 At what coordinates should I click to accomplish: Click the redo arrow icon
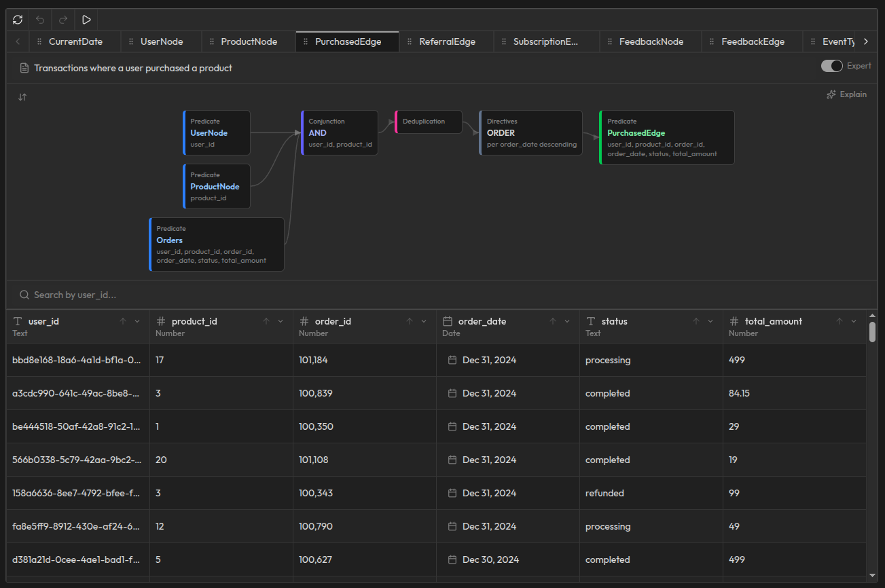point(62,19)
